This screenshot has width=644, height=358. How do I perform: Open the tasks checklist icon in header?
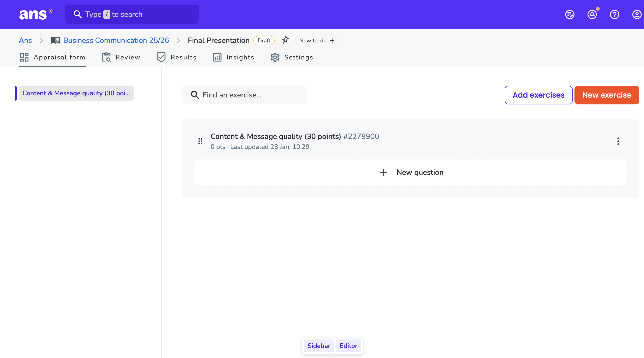(570, 14)
